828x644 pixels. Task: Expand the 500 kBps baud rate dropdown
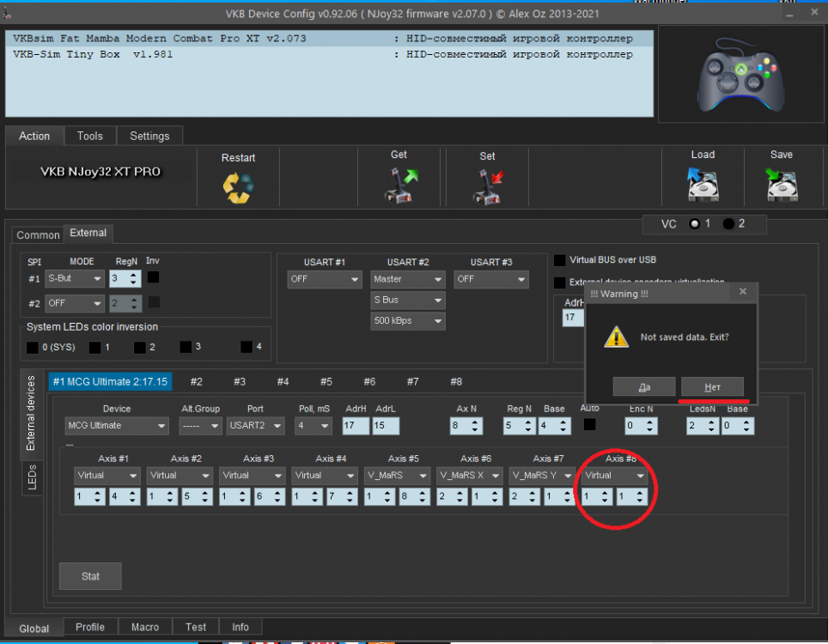point(408,321)
